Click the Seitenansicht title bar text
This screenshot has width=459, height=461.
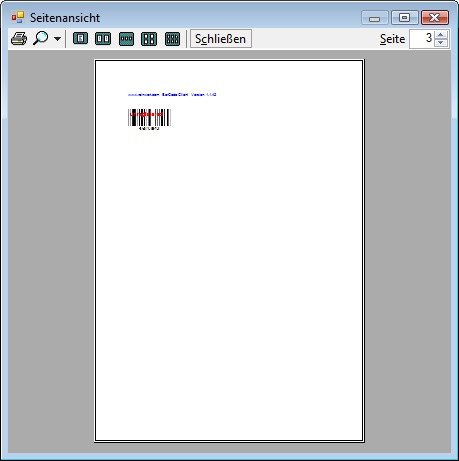(65, 18)
